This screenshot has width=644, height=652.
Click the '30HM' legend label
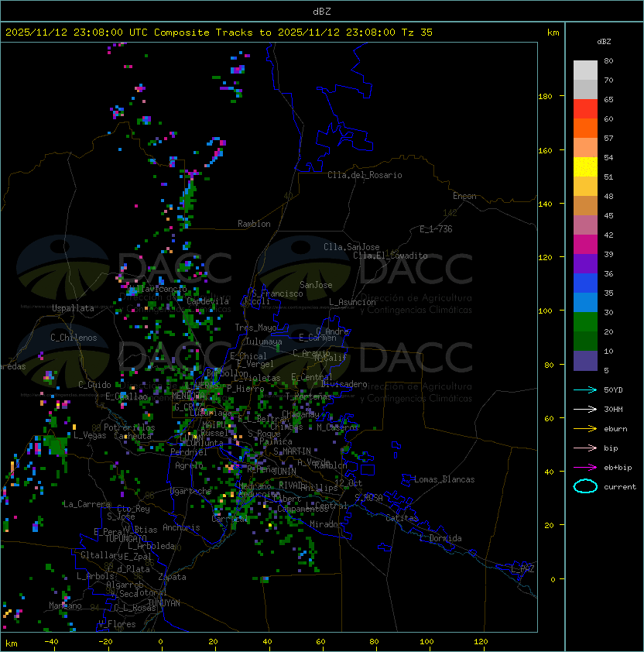(613, 409)
